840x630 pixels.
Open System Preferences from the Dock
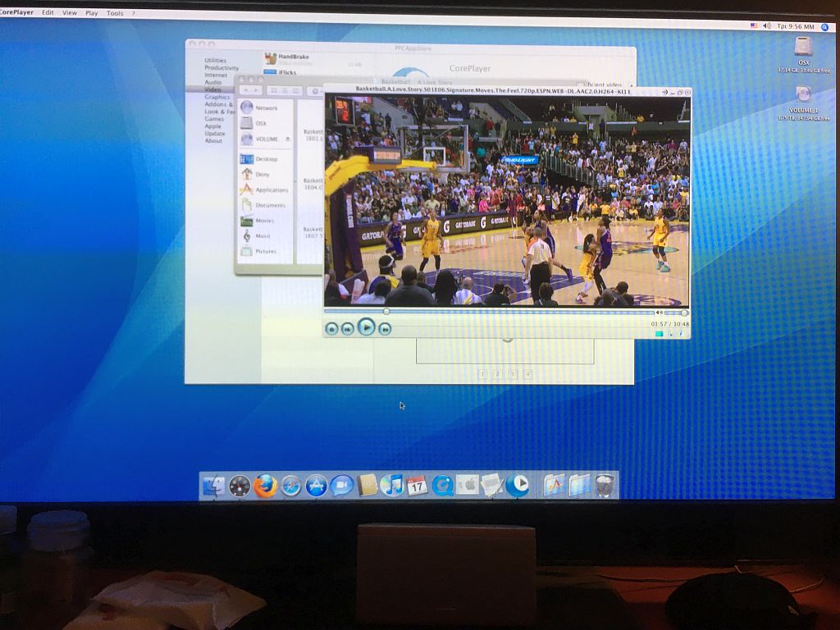tap(467, 486)
